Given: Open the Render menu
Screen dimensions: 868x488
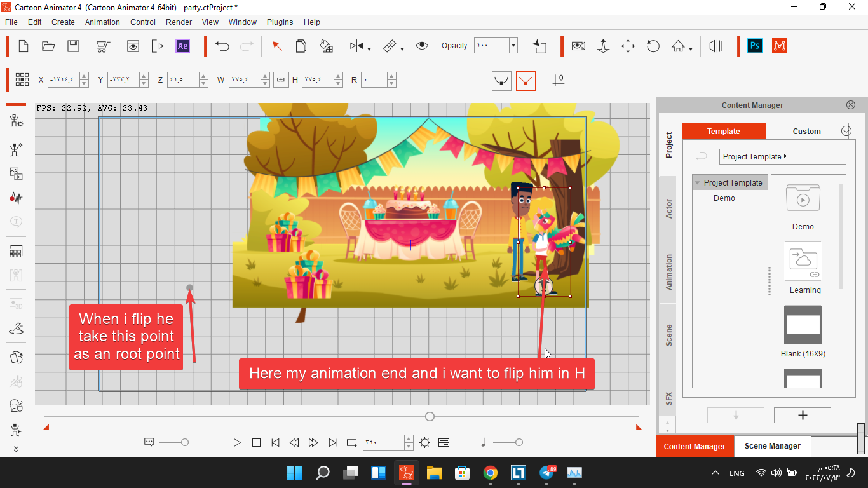Looking at the screenshot, I should click(179, 22).
